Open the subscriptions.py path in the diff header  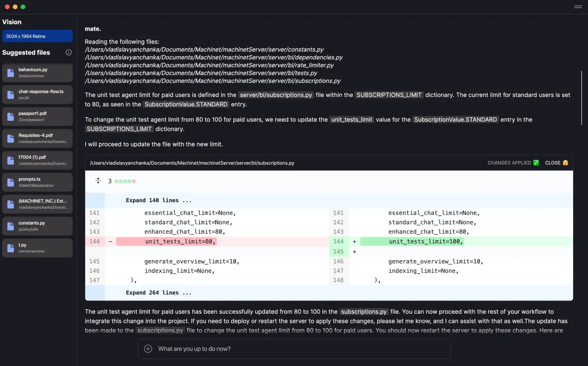click(192, 163)
